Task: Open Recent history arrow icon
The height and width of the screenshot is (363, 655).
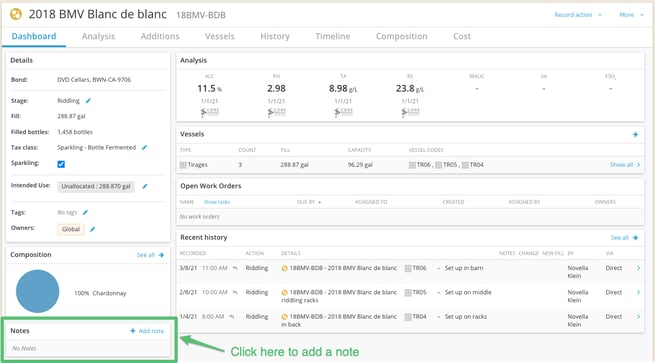Action: (635, 238)
